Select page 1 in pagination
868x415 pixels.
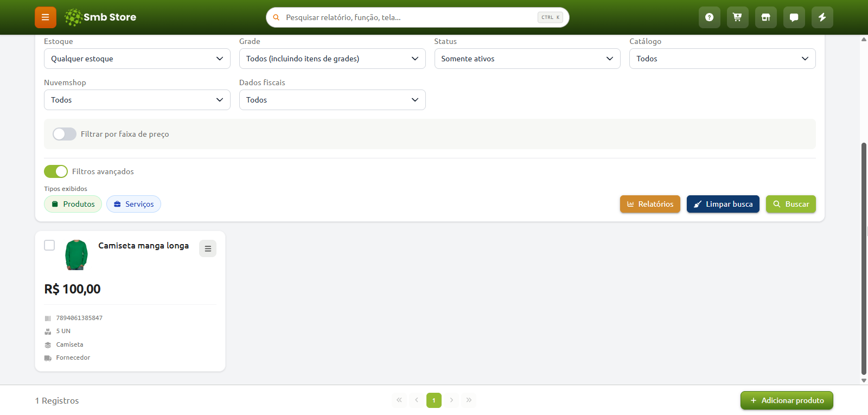(x=434, y=400)
